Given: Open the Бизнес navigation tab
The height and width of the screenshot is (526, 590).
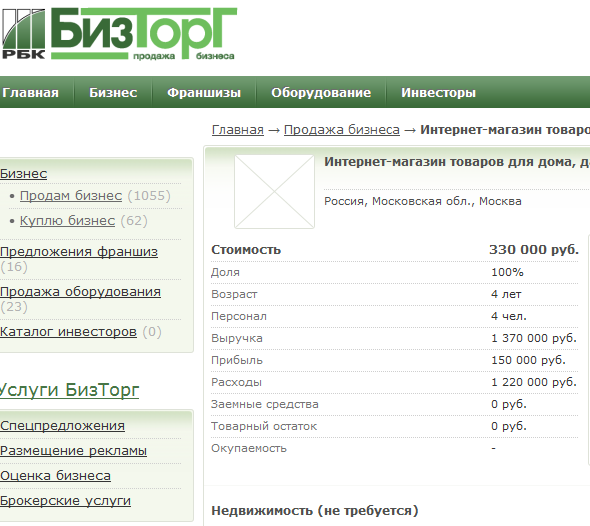Looking at the screenshot, I should click(x=113, y=93).
